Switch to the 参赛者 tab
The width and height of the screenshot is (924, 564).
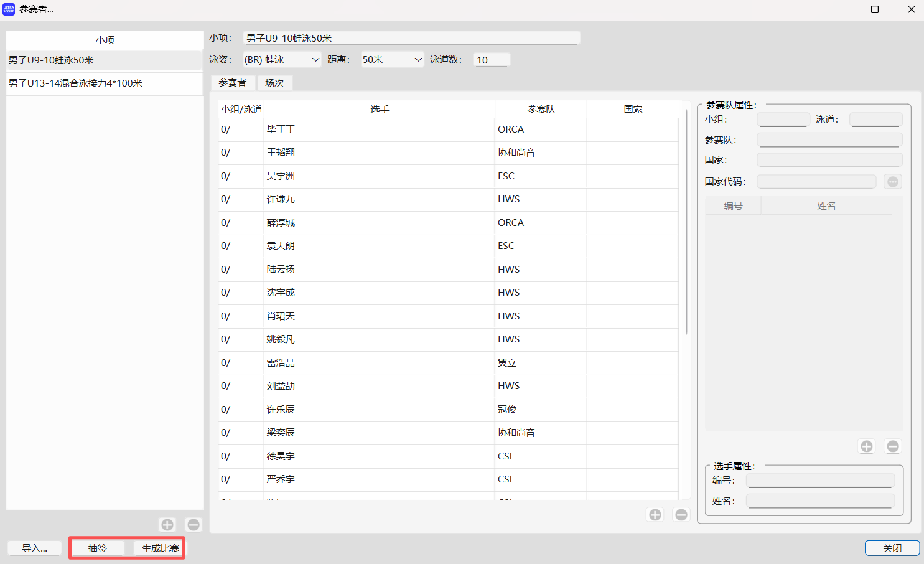pyautogui.click(x=233, y=82)
